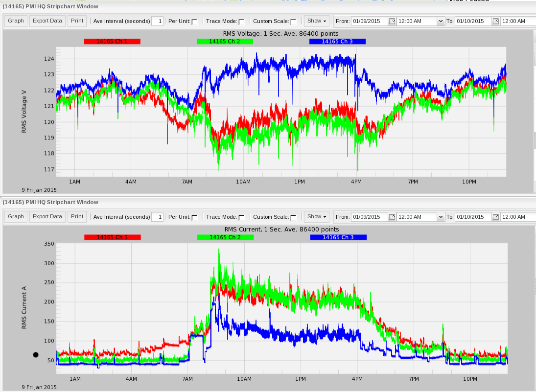Enable Custom Scale in the current window
The width and height of the screenshot is (536, 392).
click(293, 217)
